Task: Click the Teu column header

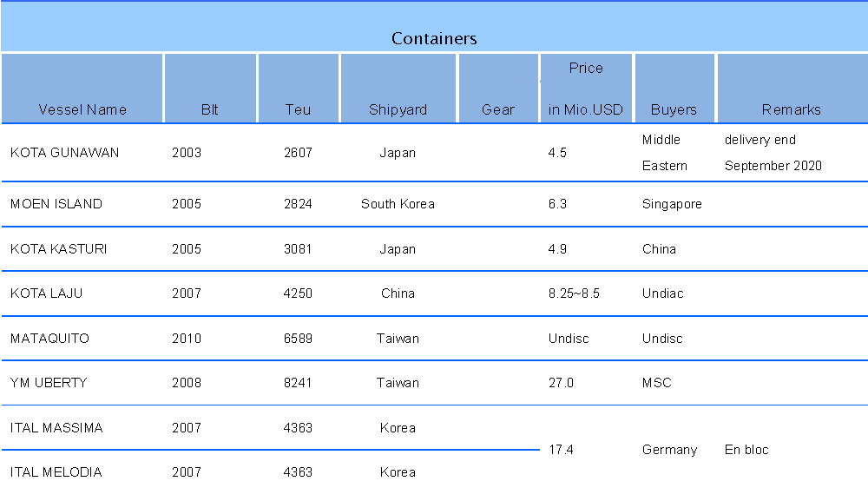Action: click(298, 109)
